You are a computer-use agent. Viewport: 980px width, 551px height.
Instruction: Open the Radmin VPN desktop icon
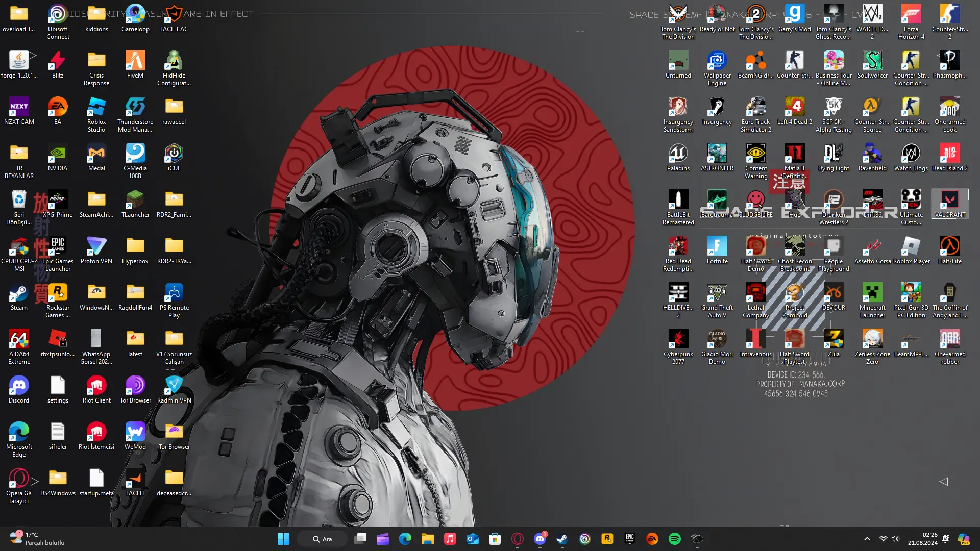[174, 389]
